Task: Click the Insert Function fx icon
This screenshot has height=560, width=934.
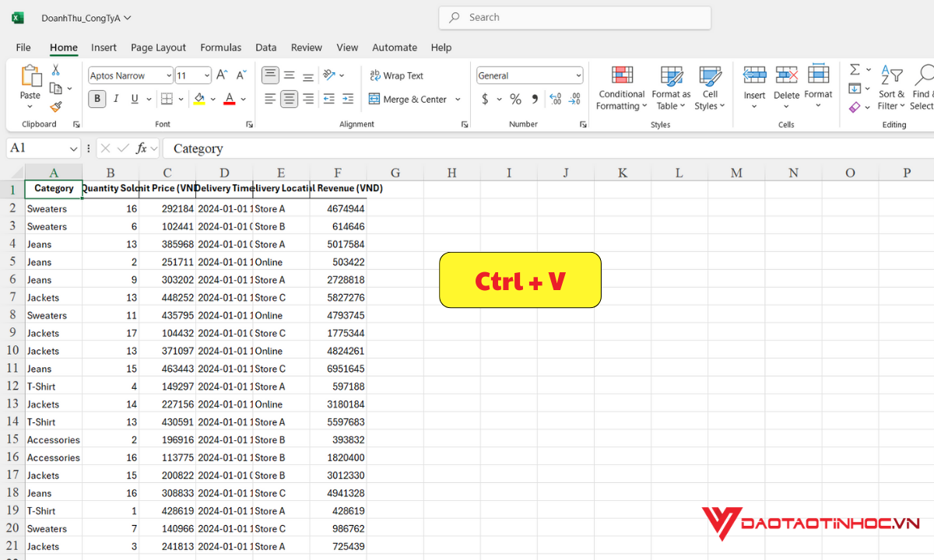Action: (x=142, y=148)
